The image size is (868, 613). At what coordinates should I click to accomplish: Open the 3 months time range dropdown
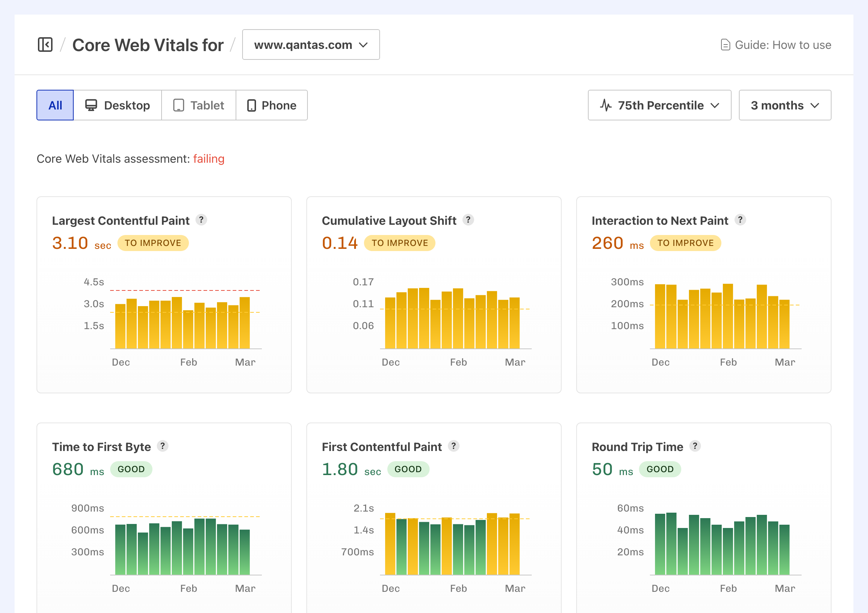784,105
